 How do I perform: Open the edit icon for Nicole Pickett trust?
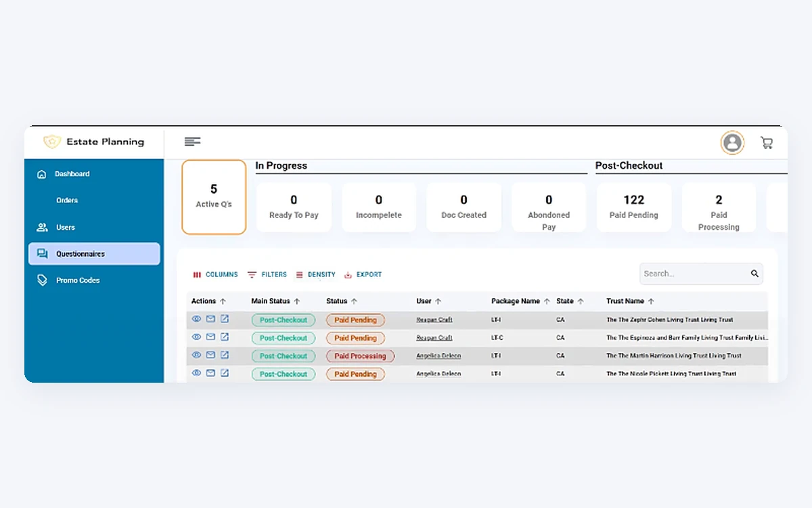(x=225, y=373)
